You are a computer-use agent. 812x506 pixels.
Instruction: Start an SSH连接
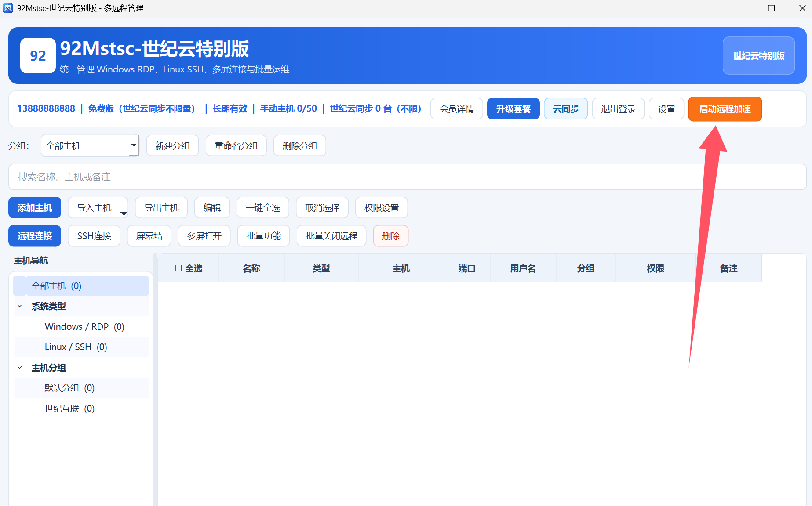pyautogui.click(x=94, y=236)
